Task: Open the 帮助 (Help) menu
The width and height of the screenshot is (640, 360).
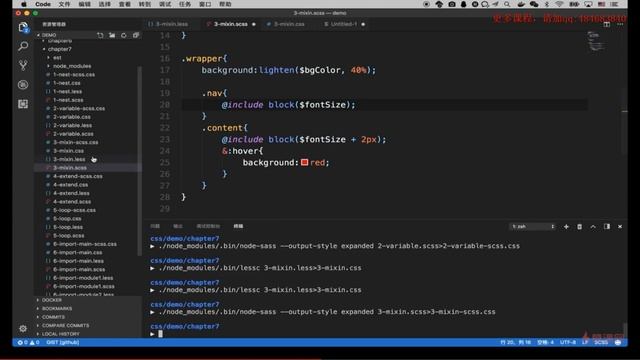Action: coord(225,4)
